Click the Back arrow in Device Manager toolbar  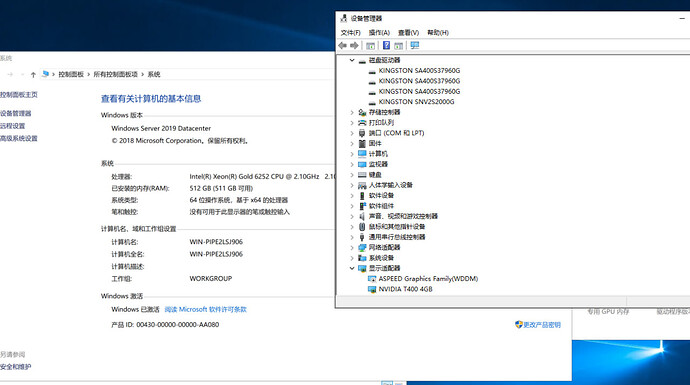coord(342,45)
